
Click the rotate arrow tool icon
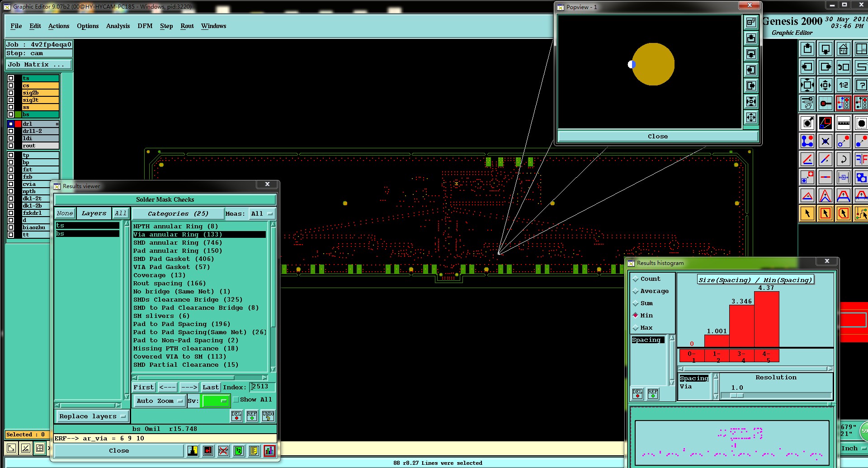click(x=843, y=159)
